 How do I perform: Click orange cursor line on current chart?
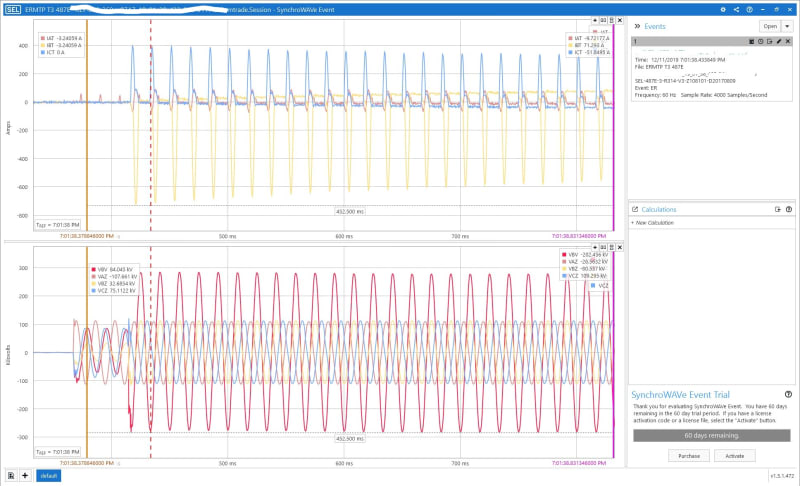point(87,127)
